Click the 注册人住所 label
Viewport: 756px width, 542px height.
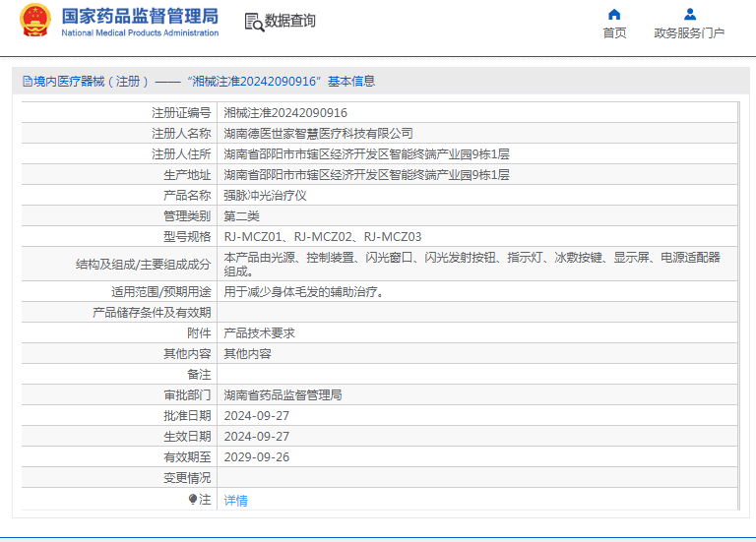(x=181, y=154)
